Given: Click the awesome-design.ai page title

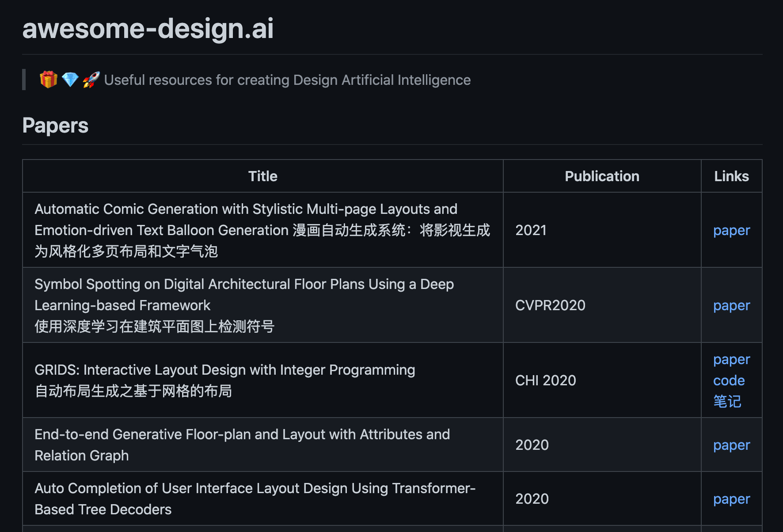Looking at the screenshot, I should click(x=148, y=29).
